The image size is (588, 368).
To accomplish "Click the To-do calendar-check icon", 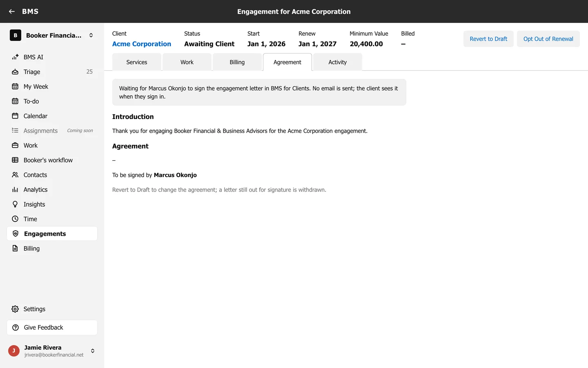I will point(15,101).
